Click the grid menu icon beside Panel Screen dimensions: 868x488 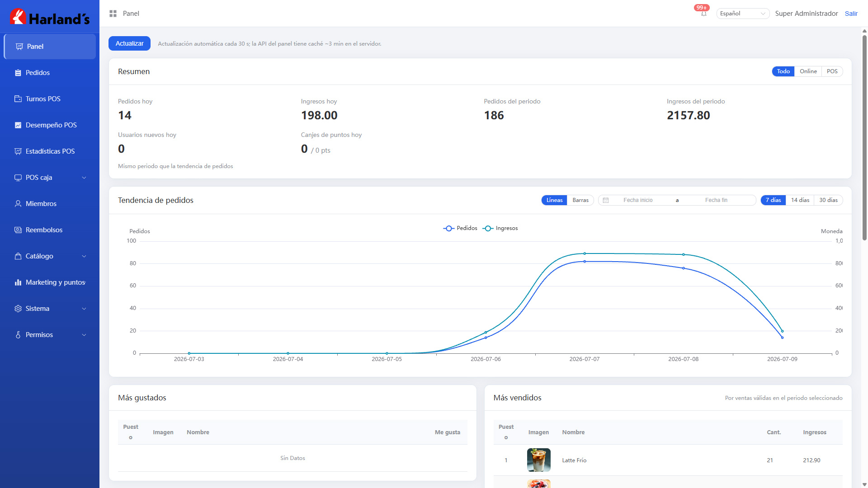[113, 14]
